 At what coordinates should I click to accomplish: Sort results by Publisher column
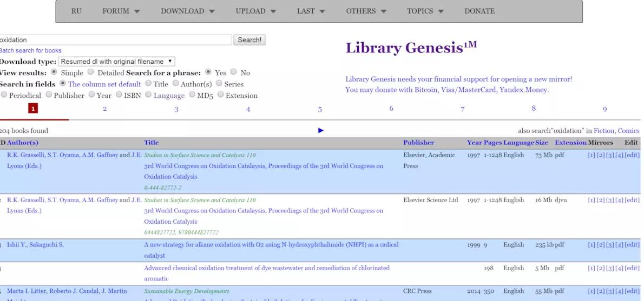tap(418, 143)
